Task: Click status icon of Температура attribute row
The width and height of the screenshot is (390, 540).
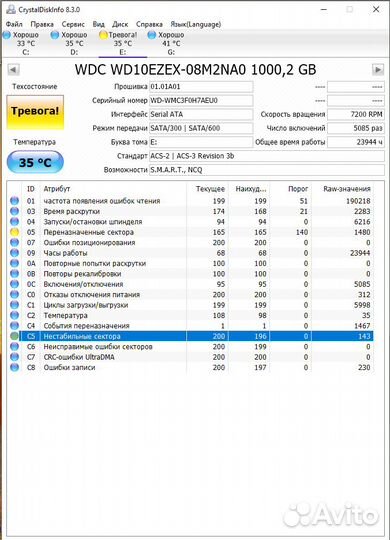Action: tap(14, 315)
